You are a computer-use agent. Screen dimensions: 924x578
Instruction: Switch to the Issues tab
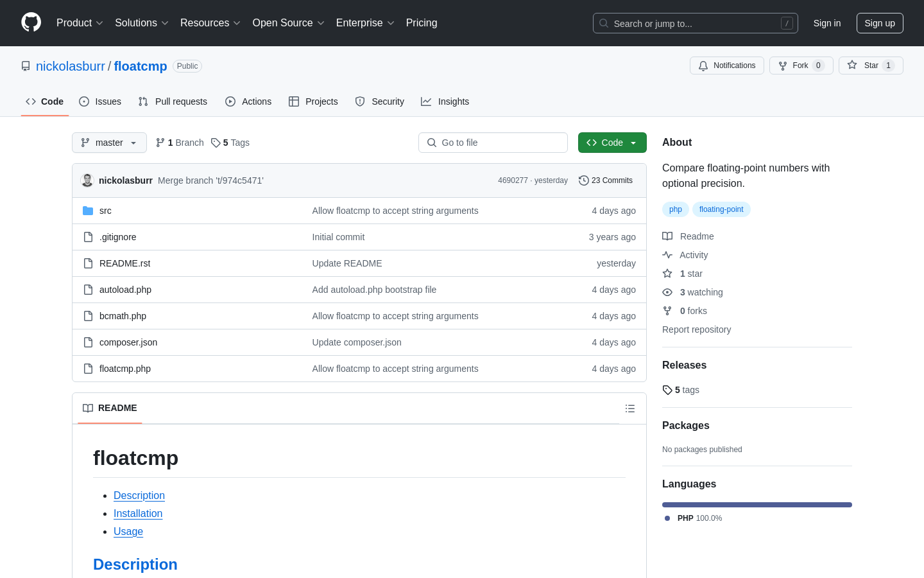(x=100, y=101)
